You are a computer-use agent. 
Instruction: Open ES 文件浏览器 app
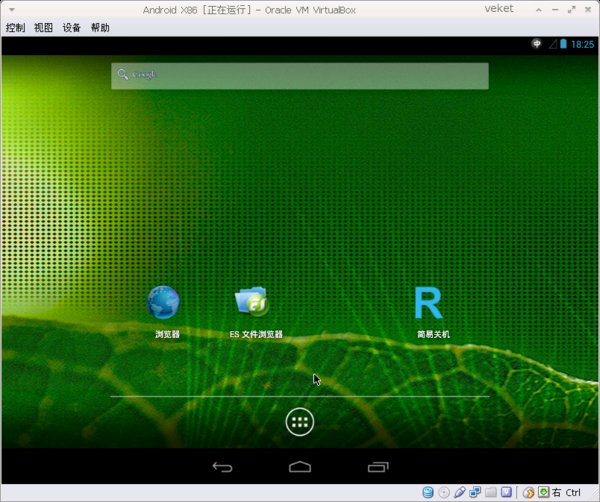pos(253,302)
